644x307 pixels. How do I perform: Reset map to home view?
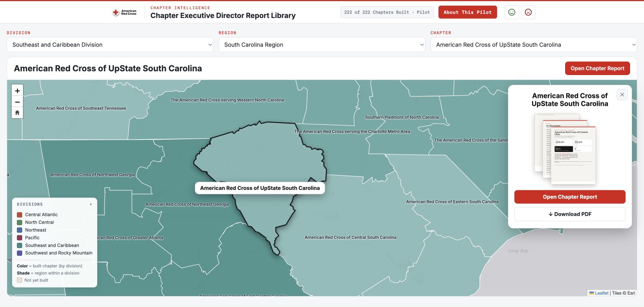[x=17, y=113]
